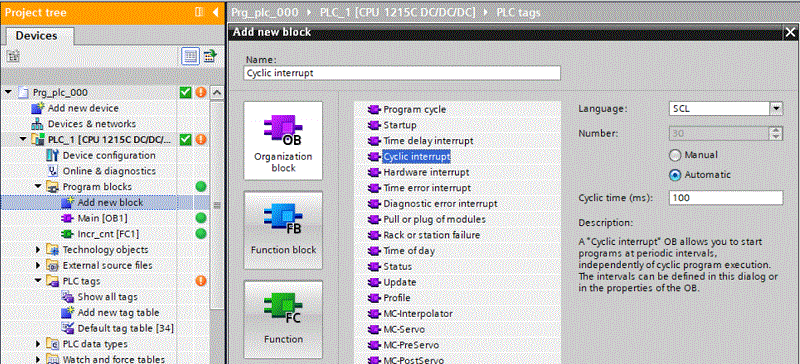Open the Language SCL dropdown
This screenshot has height=364, width=800.
click(776, 109)
